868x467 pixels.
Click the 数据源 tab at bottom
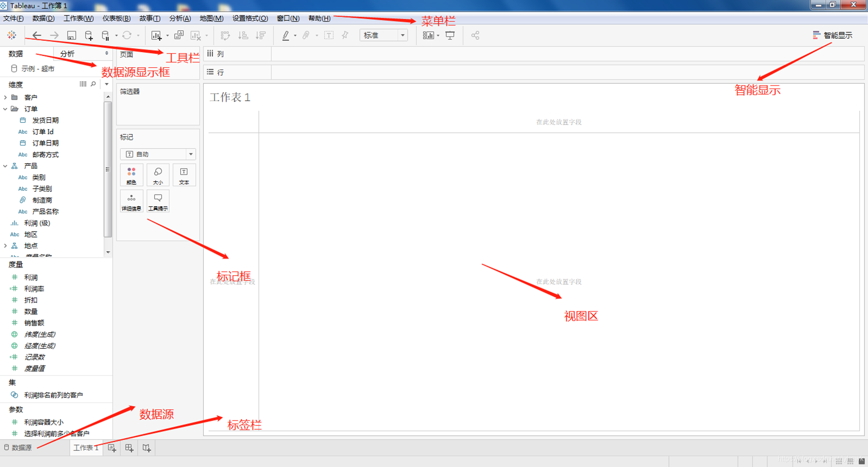[x=18, y=448]
